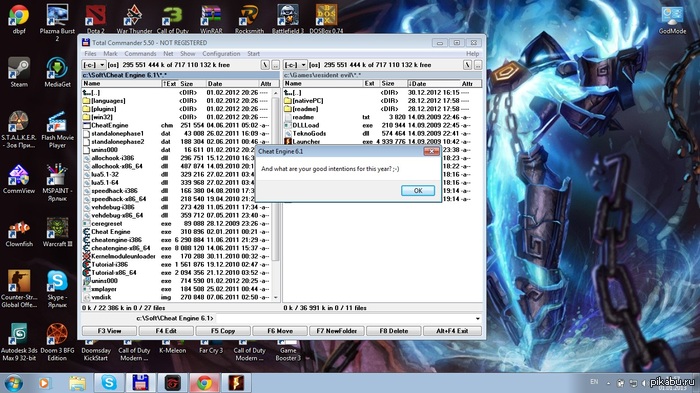This screenshot has width=700, height=393.
Task: Click the F6 Move button
Action: [x=280, y=331]
